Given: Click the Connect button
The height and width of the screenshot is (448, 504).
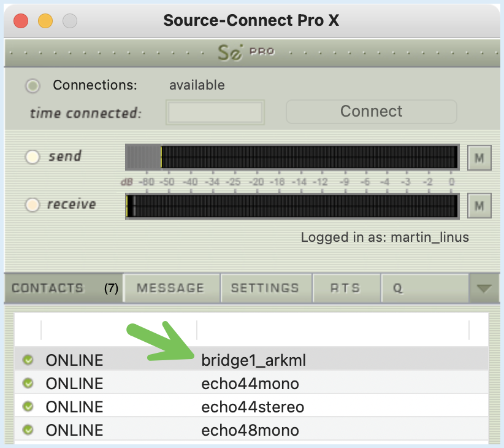Looking at the screenshot, I should click(x=371, y=112).
